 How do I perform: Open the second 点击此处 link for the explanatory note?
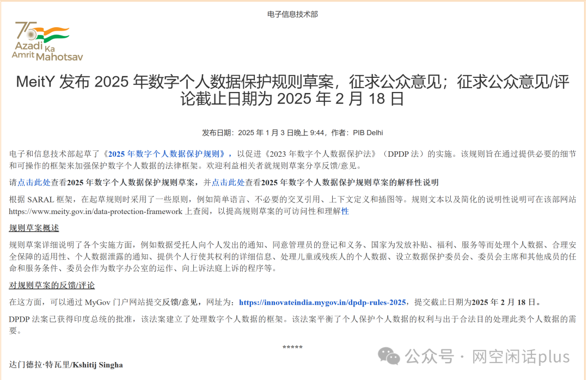click(228, 182)
